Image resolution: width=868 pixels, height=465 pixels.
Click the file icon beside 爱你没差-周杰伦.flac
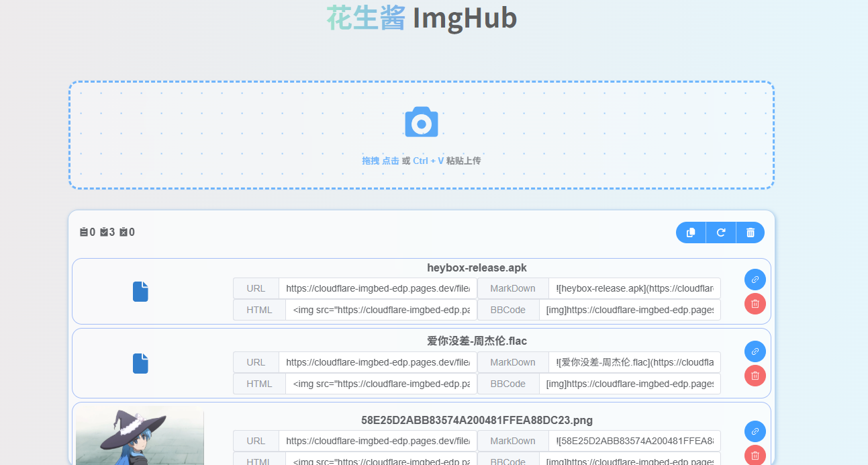click(x=140, y=364)
